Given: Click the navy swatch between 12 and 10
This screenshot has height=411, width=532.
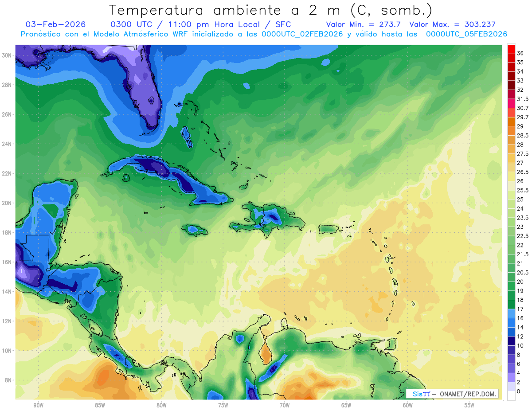Looking at the screenshot, I should click(x=511, y=341).
